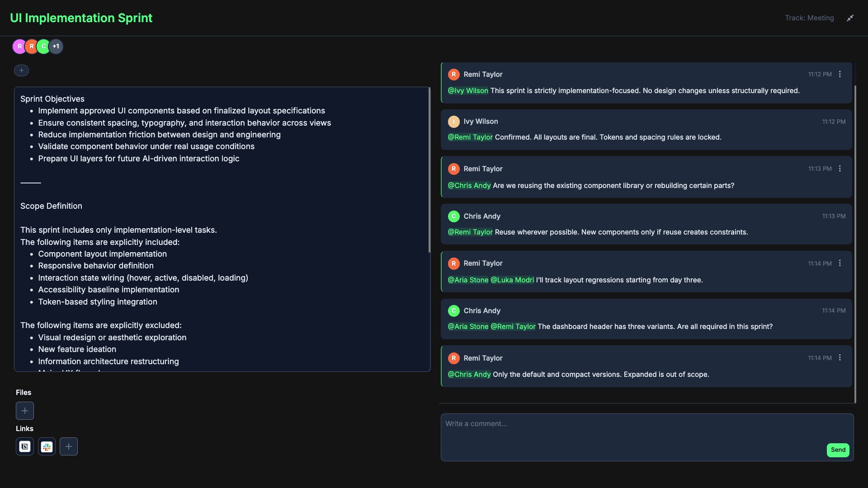Viewport: 868px width, 488px height.
Task: Click the UI Implementation Sprint title
Action: [x=81, y=18]
